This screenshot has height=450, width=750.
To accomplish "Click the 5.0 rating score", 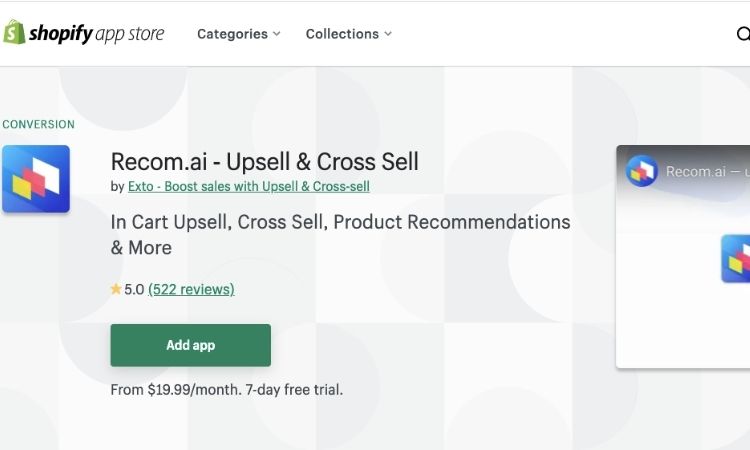I will click(134, 289).
